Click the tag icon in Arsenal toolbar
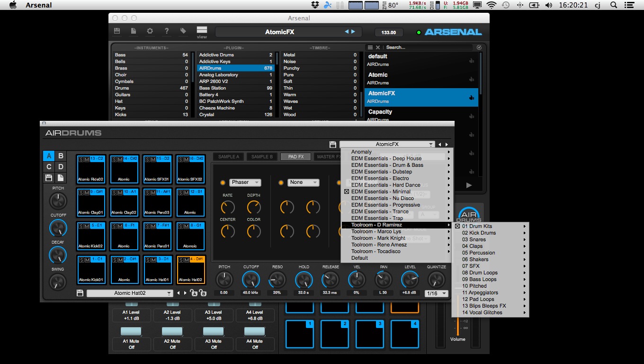The width and height of the screenshot is (644, 364). [x=183, y=31]
